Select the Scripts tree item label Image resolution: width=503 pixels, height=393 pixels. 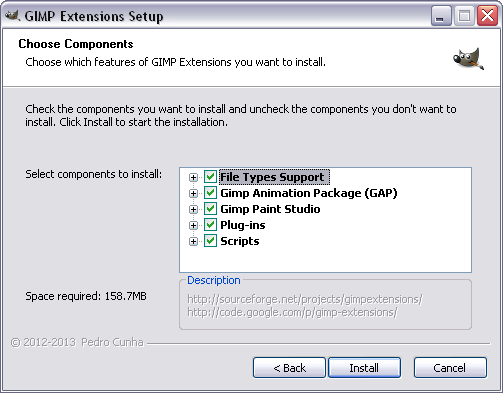[240, 241]
